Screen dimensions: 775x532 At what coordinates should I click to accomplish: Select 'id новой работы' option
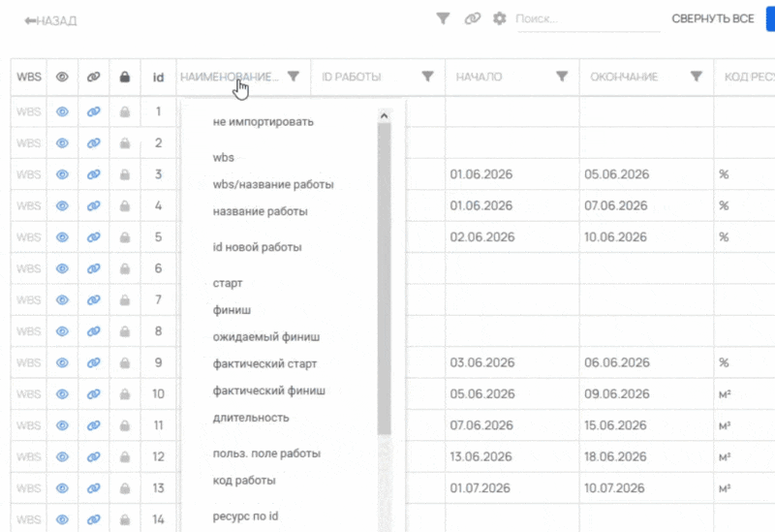(257, 247)
